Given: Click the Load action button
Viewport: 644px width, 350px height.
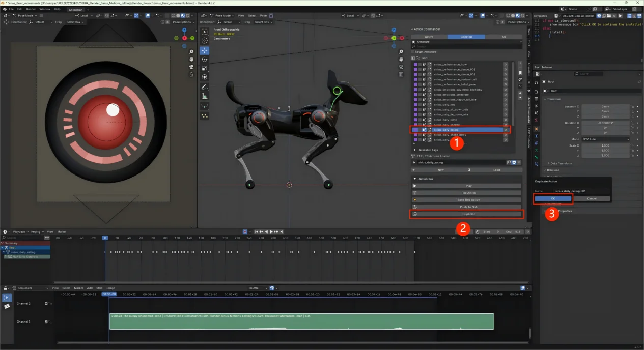Looking at the screenshot, I should pos(496,170).
